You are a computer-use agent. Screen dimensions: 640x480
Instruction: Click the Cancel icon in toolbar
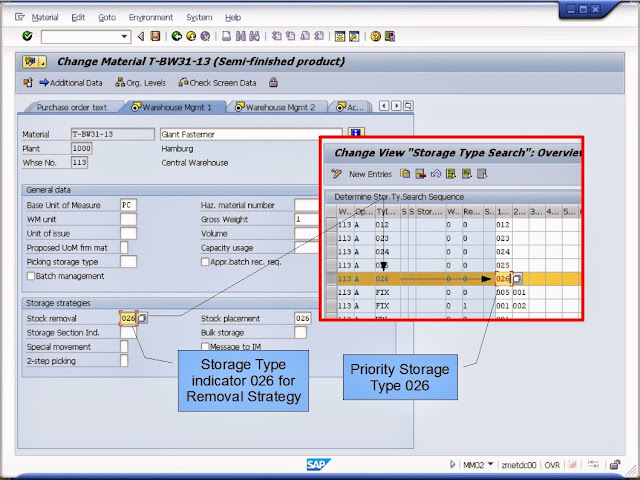coord(205,36)
